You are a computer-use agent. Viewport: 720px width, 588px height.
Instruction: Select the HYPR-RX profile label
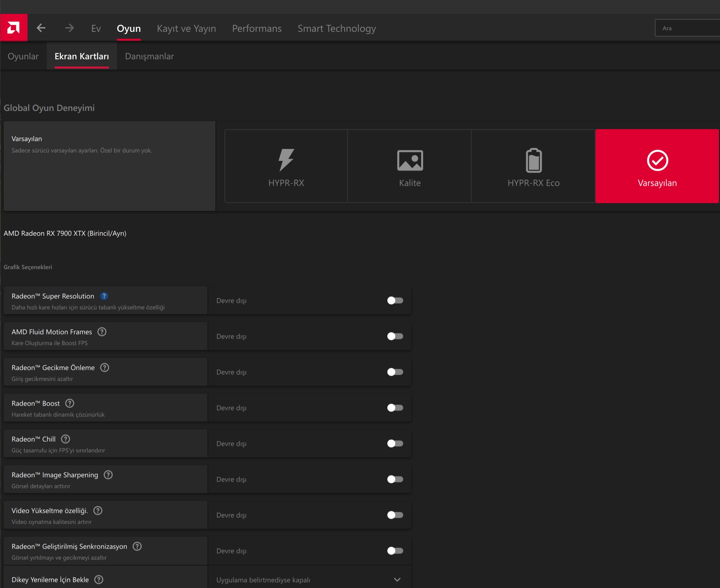pos(286,183)
